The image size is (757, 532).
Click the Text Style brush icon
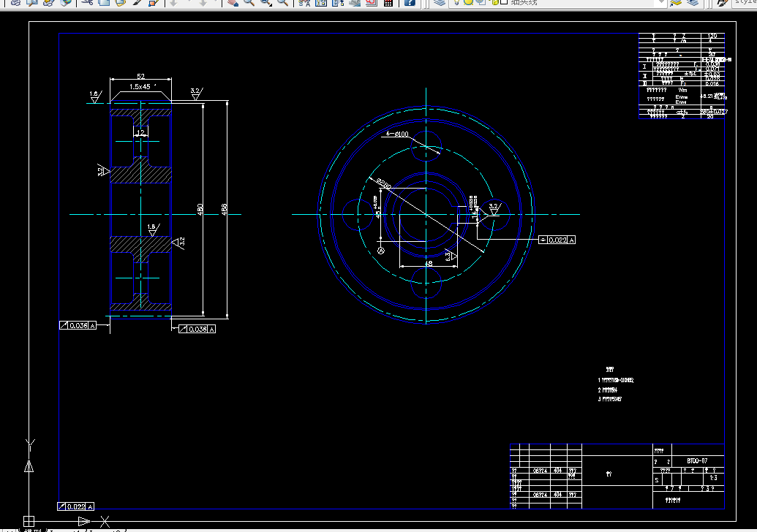[x=722, y=2]
